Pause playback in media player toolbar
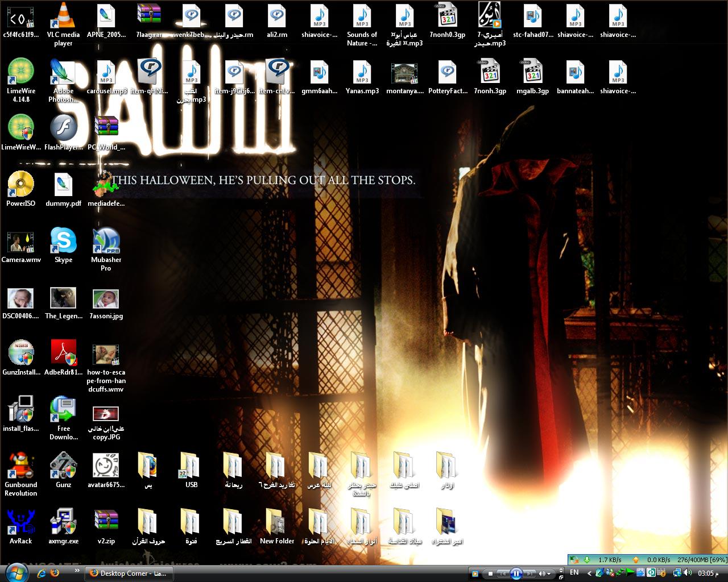 point(516,573)
